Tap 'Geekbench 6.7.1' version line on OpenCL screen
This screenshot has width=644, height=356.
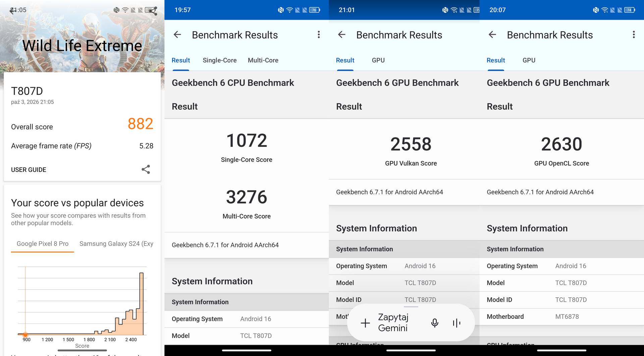(540, 192)
